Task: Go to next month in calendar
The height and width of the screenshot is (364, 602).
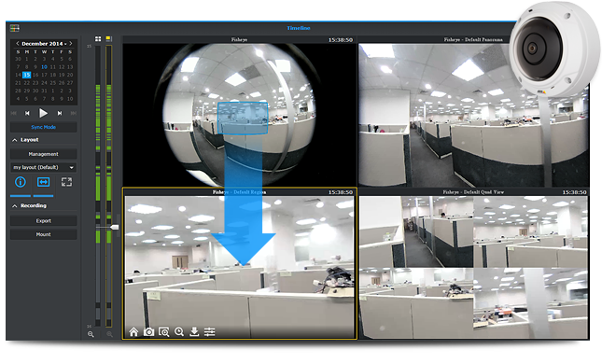Action: tap(71, 43)
